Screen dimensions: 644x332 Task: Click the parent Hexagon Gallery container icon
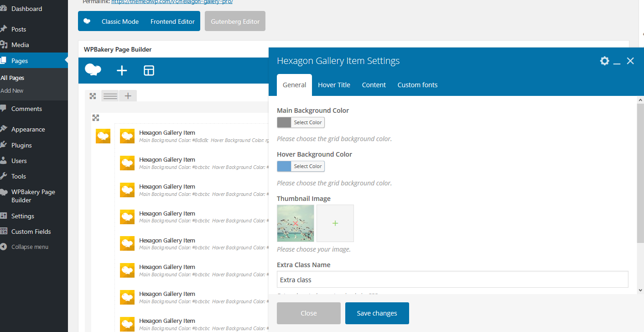[x=103, y=136]
